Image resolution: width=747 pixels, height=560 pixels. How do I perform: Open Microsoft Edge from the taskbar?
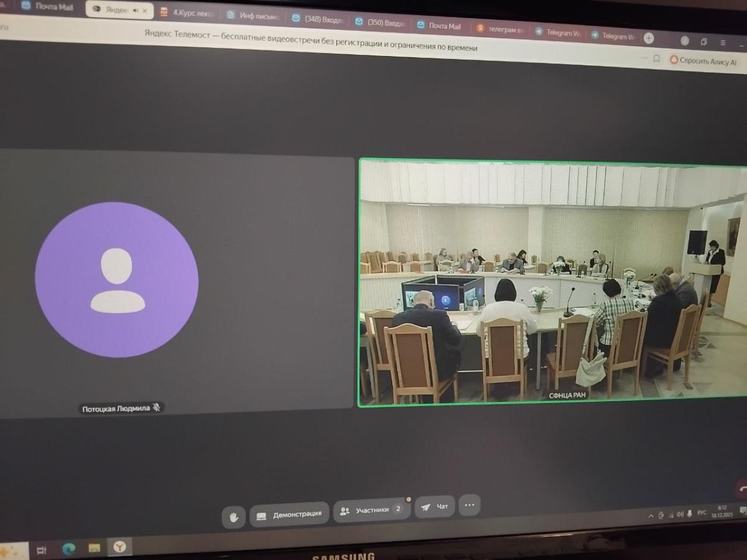(x=68, y=548)
